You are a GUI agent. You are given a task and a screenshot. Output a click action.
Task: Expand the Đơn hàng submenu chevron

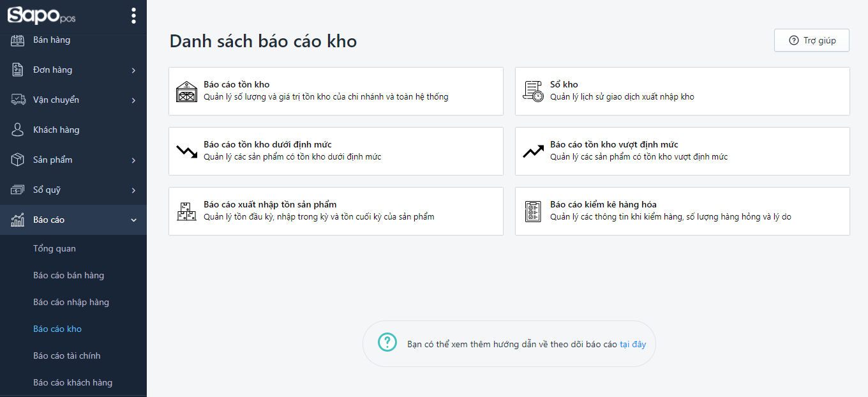[x=133, y=70]
